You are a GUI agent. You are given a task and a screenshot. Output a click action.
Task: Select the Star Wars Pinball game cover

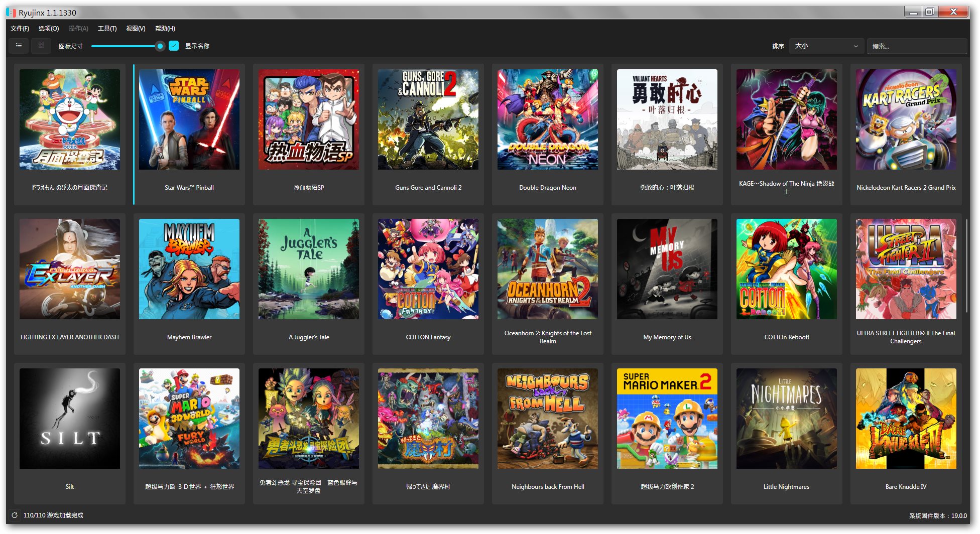pyautogui.click(x=189, y=119)
